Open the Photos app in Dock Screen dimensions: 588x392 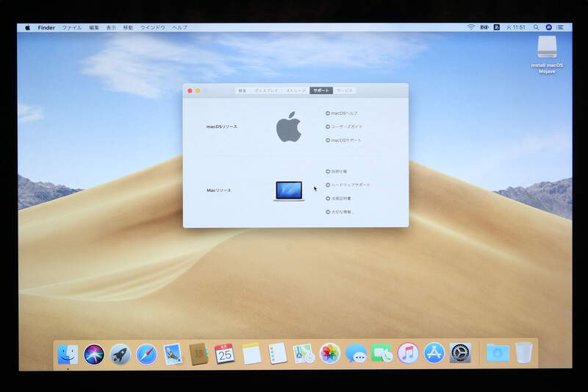click(329, 353)
